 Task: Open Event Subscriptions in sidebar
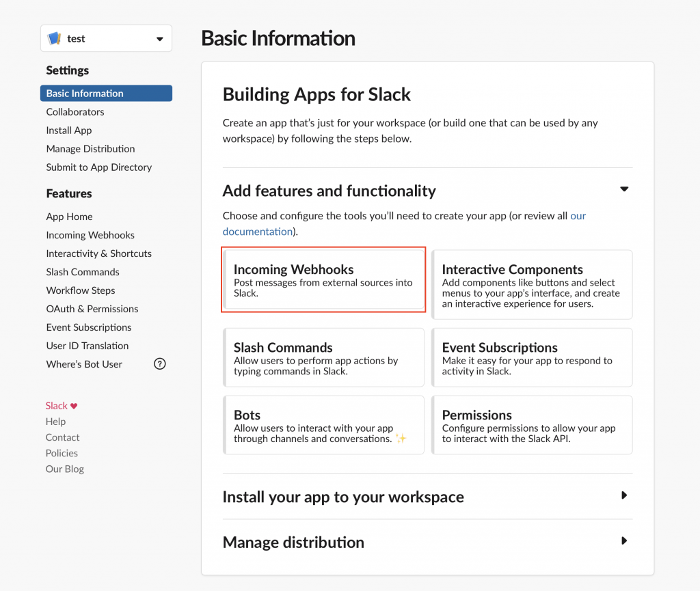(89, 327)
